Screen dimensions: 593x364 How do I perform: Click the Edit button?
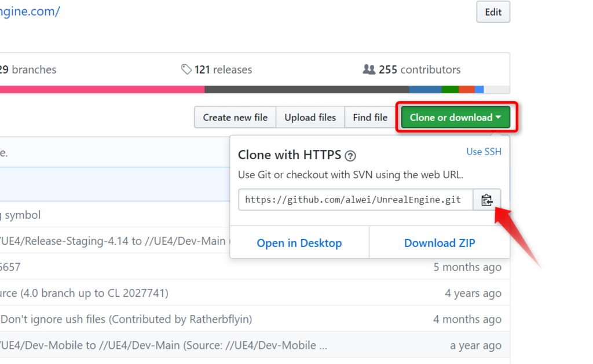pyautogui.click(x=493, y=12)
